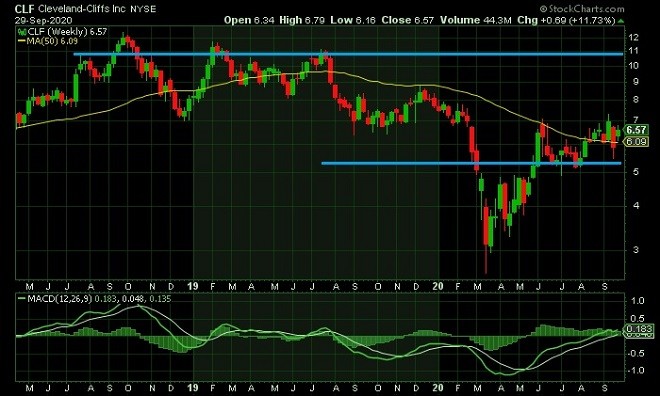Click the MA(50) 6.09 legend entry
Image resolution: width=660 pixels, height=396 pixels.
pos(52,41)
